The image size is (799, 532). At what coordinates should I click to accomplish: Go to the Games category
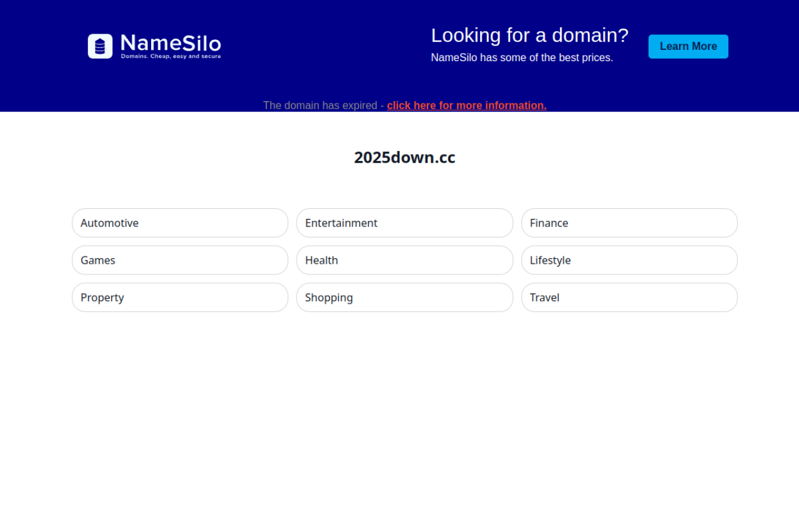click(180, 260)
